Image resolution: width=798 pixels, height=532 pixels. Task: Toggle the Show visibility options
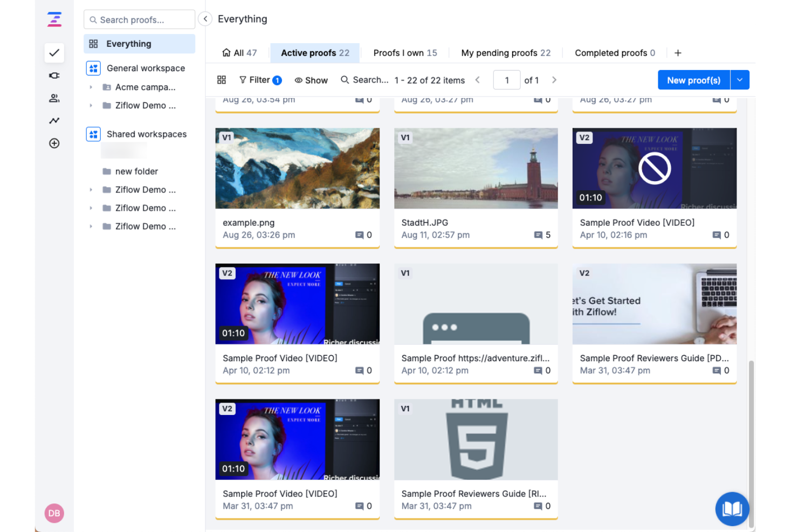coord(311,80)
